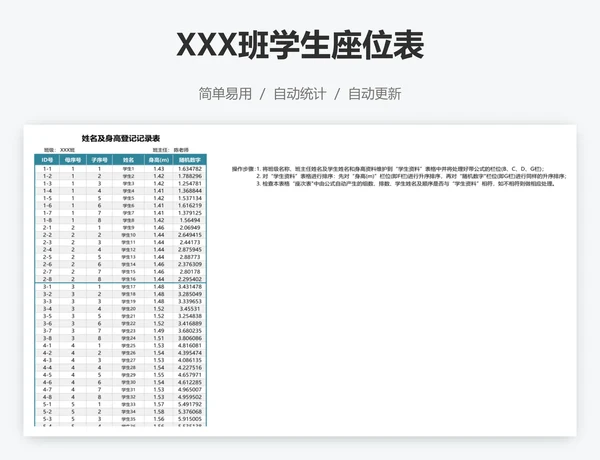
Task: Click the 简单易用 subtitle text
Action: [225, 94]
